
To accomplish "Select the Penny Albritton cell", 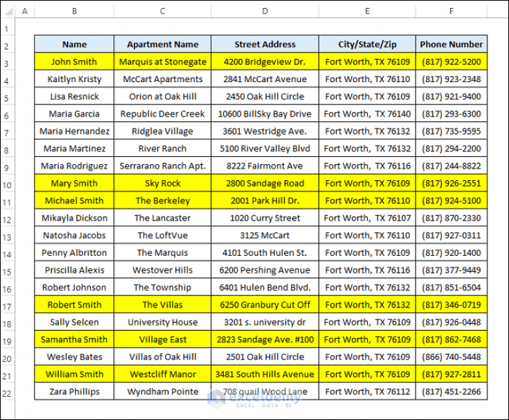I will (x=74, y=252).
